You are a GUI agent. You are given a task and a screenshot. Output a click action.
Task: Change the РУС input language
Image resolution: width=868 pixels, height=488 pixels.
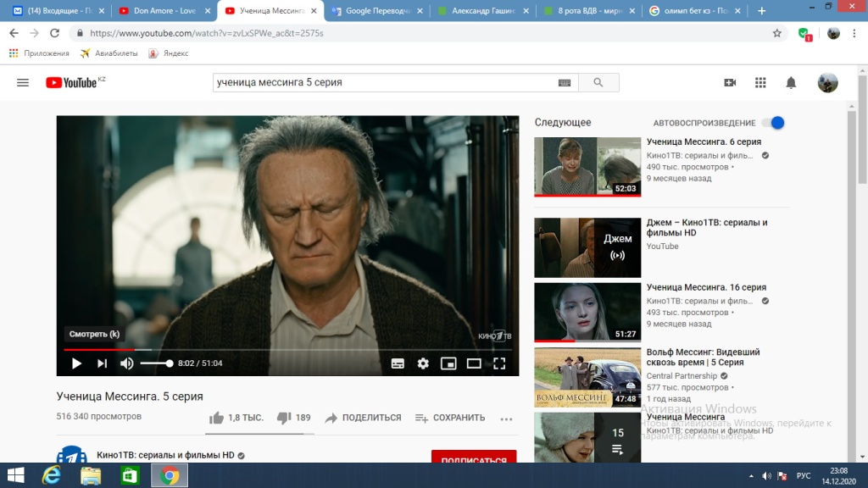(804, 476)
